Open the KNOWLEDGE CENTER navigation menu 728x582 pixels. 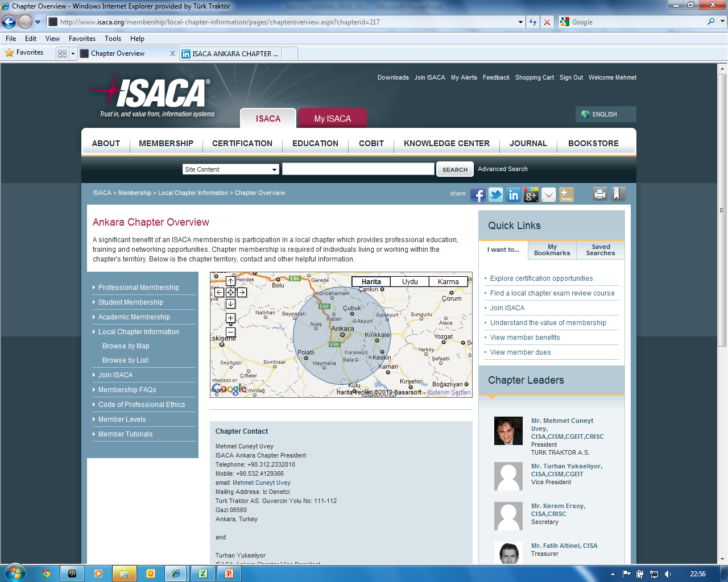(x=446, y=143)
